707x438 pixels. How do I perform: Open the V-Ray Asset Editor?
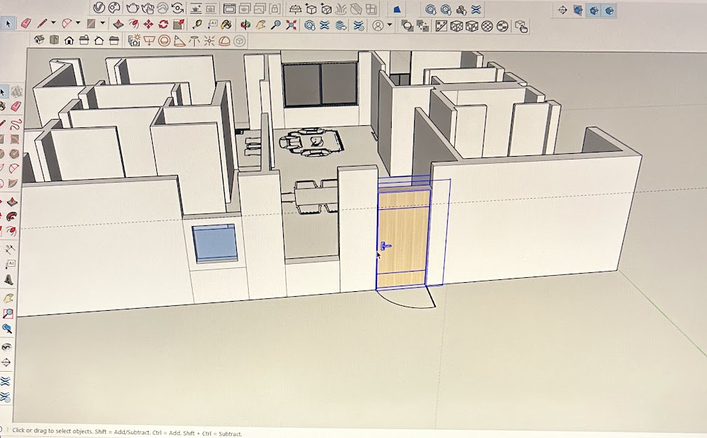click(99, 7)
